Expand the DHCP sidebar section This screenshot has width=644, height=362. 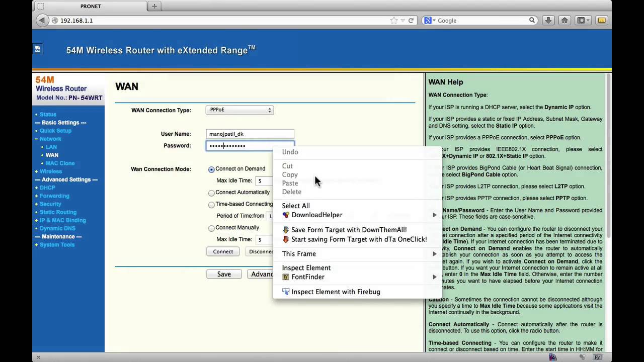click(x=36, y=188)
